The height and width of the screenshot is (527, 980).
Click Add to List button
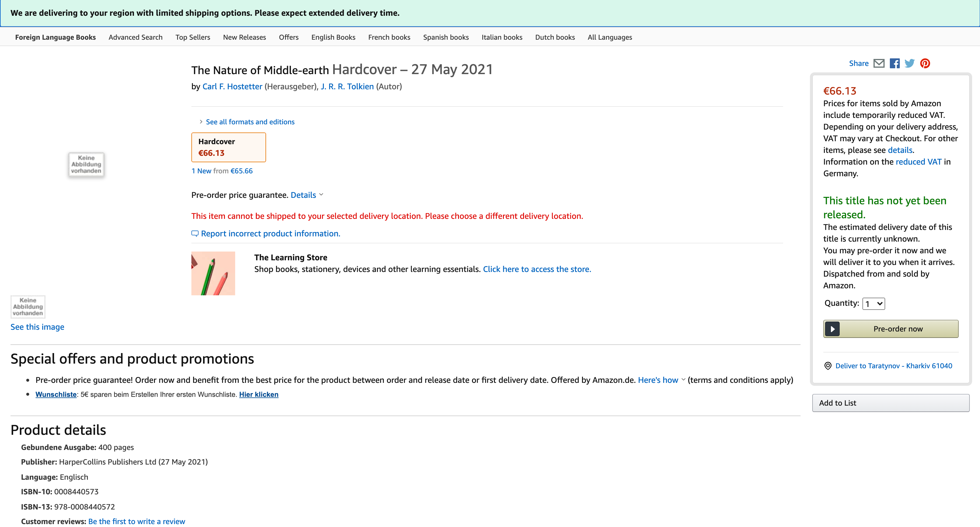[891, 403]
